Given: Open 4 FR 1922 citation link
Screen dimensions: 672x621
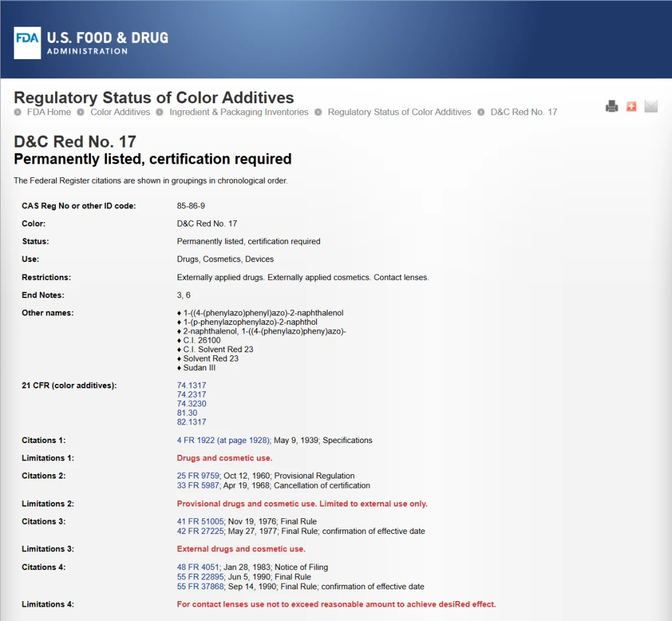Looking at the screenshot, I should 223,440.
